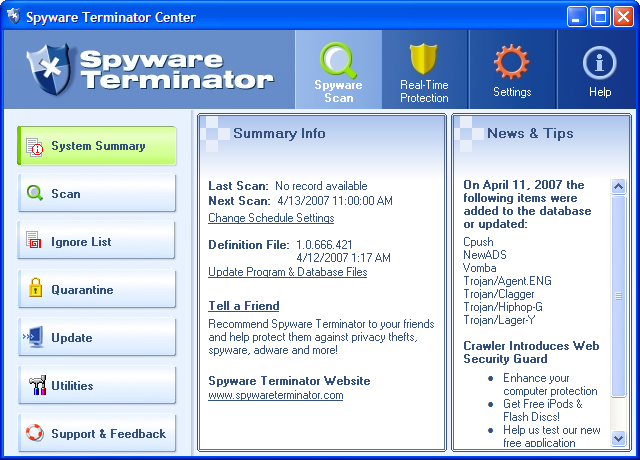The image size is (640, 460).
Task: Click the Summary Info panel heading
Action: 279,133
